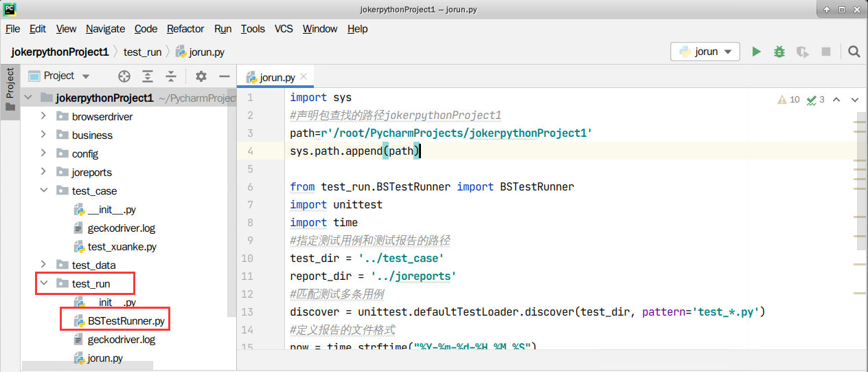
Task: Open the VCS menu
Action: (284, 29)
